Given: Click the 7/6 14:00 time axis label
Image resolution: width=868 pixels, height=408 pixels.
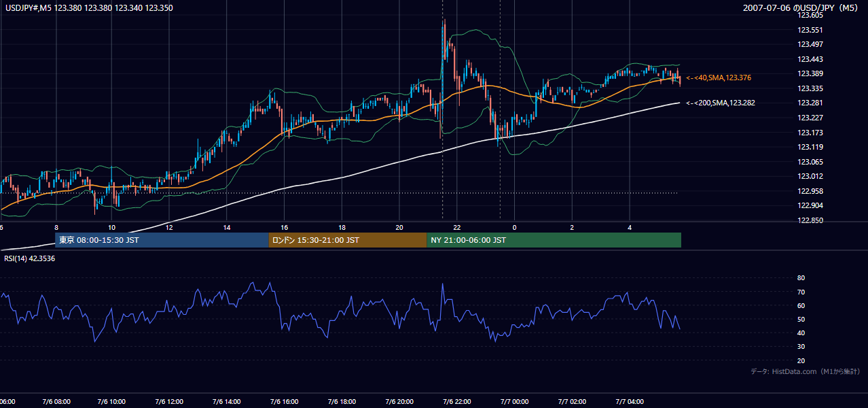Looking at the screenshot, I should click(x=228, y=402).
